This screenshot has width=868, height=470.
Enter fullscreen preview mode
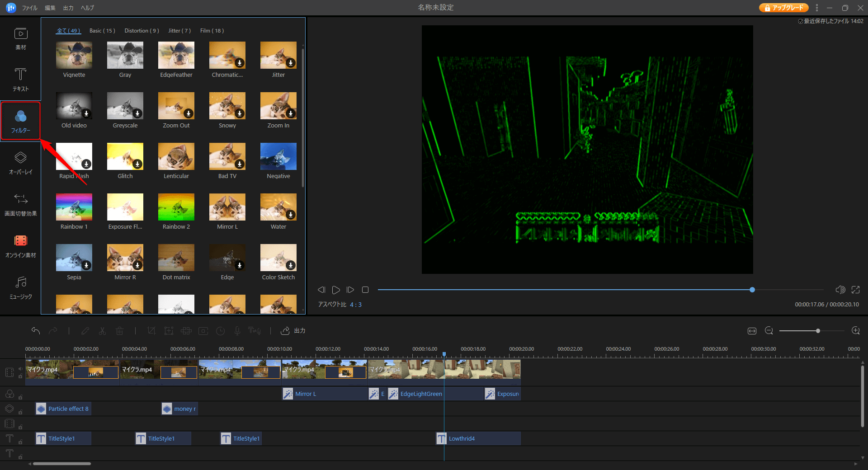point(856,290)
